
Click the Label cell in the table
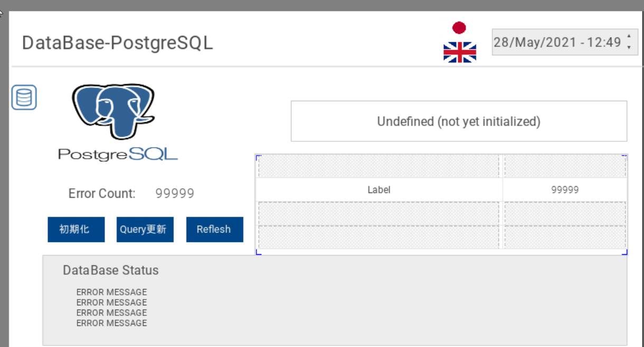coord(378,190)
